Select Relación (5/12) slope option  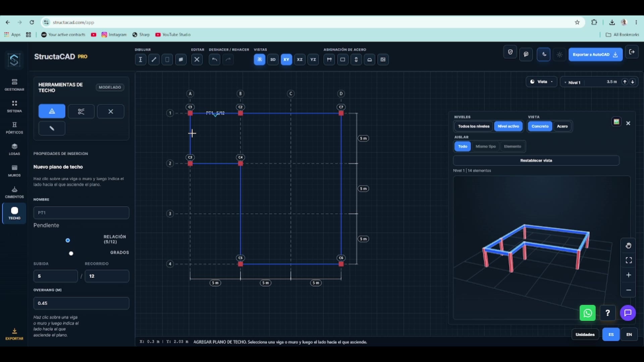(x=68, y=240)
